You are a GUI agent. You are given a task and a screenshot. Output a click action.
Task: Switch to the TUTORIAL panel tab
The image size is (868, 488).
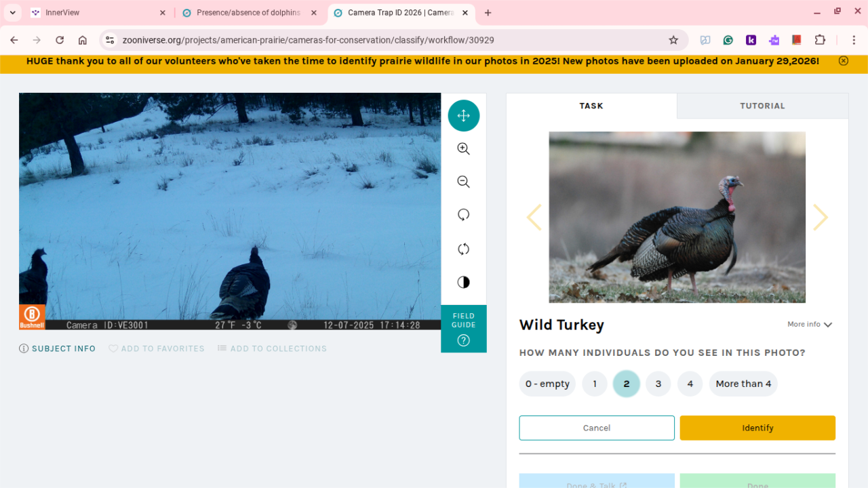pyautogui.click(x=763, y=106)
